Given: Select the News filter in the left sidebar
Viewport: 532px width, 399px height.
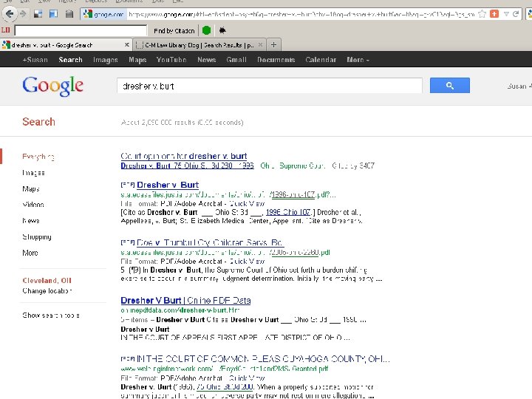Looking at the screenshot, I should pos(31,220).
